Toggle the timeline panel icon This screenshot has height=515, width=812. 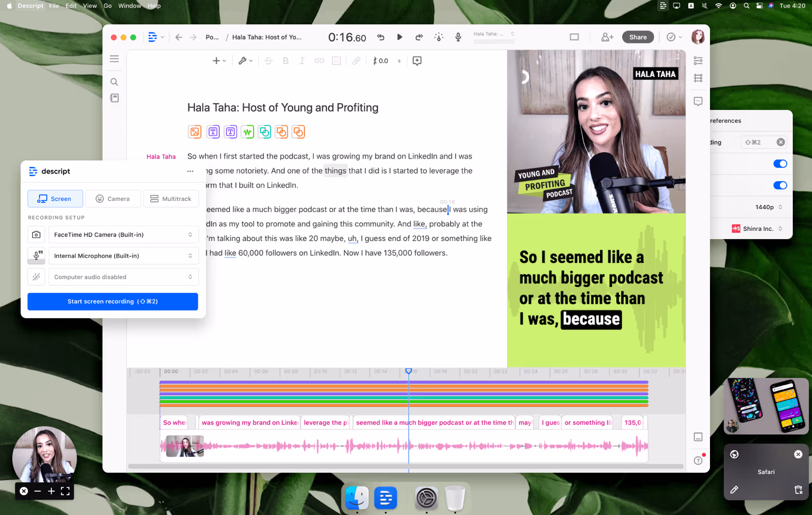pyautogui.click(x=698, y=437)
